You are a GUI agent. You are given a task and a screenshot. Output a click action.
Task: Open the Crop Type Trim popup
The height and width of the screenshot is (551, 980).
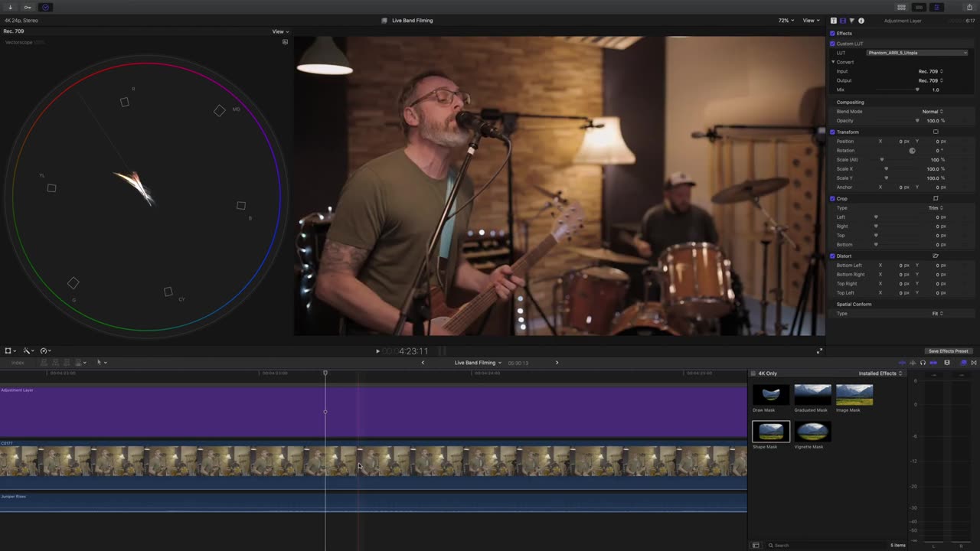[936, 207]
